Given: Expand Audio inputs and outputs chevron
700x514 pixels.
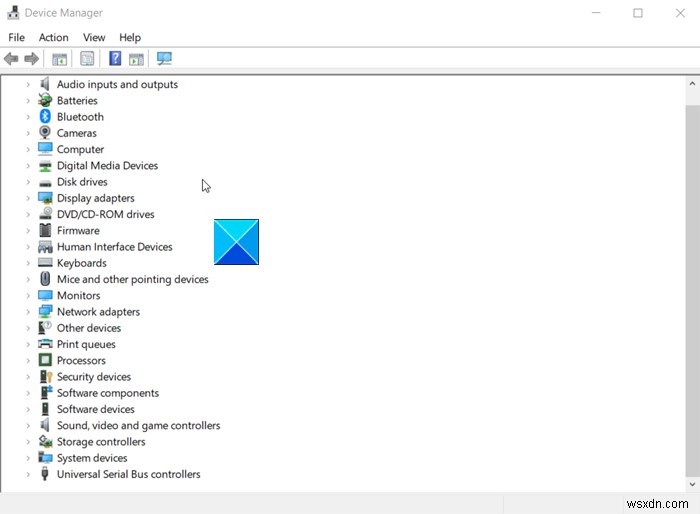Looking at the screenshot, I should click(x=28, y=84).
